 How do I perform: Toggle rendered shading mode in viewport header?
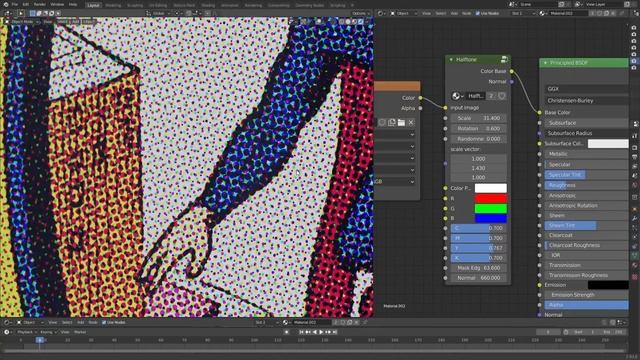point(361,22)
